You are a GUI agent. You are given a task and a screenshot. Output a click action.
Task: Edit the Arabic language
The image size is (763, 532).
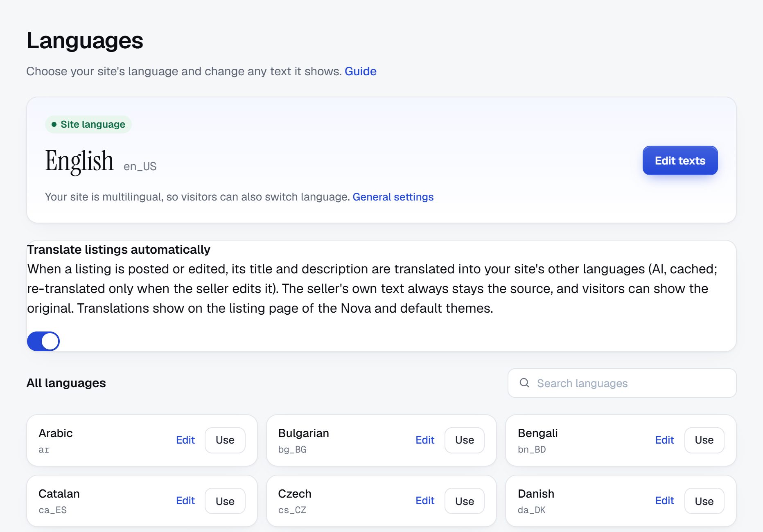pos(185,440)
